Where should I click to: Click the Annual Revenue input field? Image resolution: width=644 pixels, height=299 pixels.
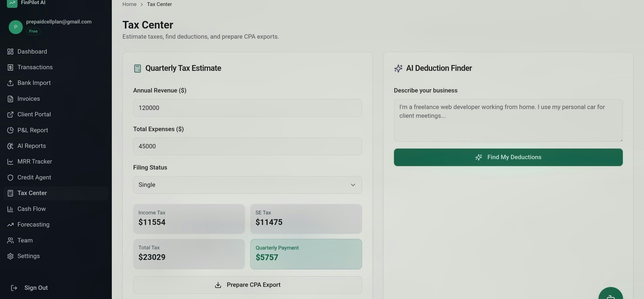pyautogui.click(x=247, y=108)
